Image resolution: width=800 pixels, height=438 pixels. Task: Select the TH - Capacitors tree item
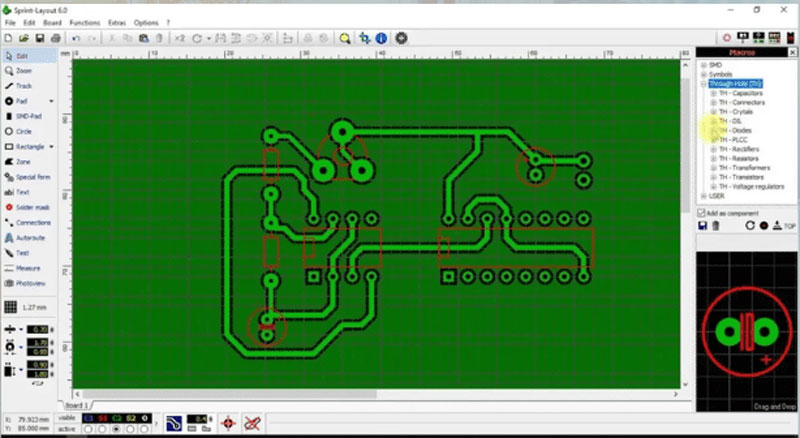tap(741, 93)
